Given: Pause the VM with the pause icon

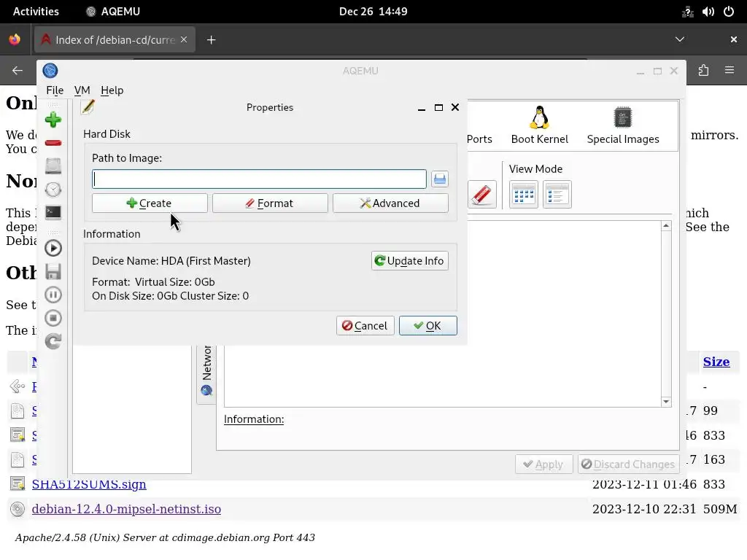Looking at the screenshot, I should pos(53,295).
